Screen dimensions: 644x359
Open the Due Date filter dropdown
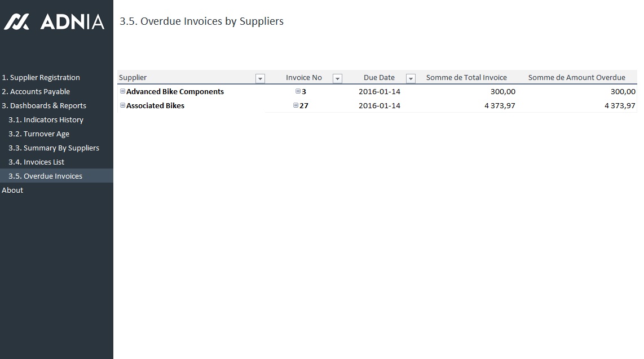[x=411, y=78]
